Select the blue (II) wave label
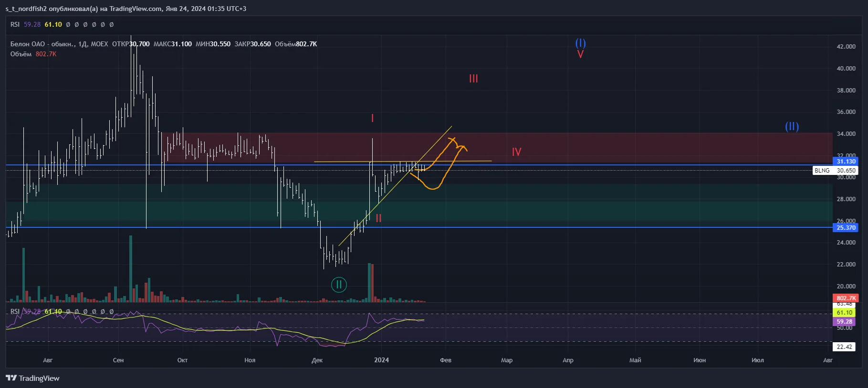This screenshot has height=388, width=868. 792,126
